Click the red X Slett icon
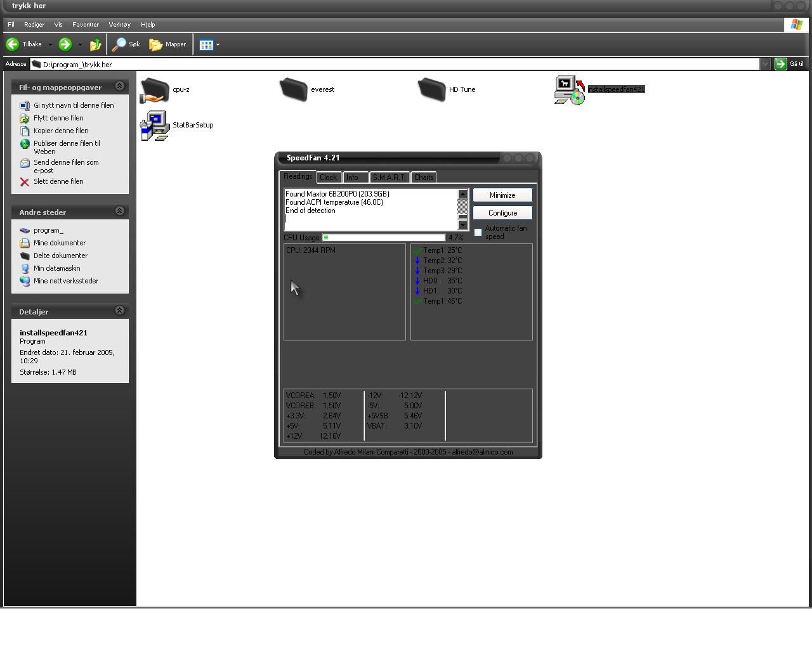The image size is (812, 672). click(x=25, y=182)
